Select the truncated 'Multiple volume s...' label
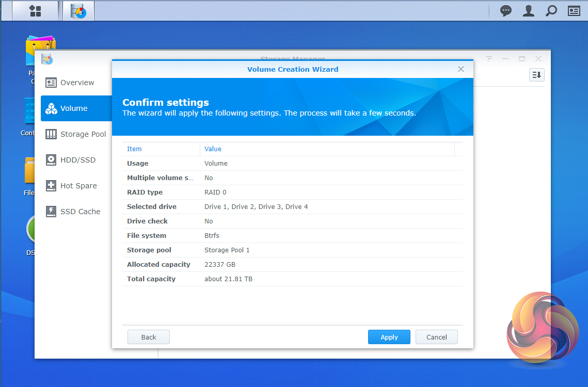588x387 pixels. pos(160,178)
